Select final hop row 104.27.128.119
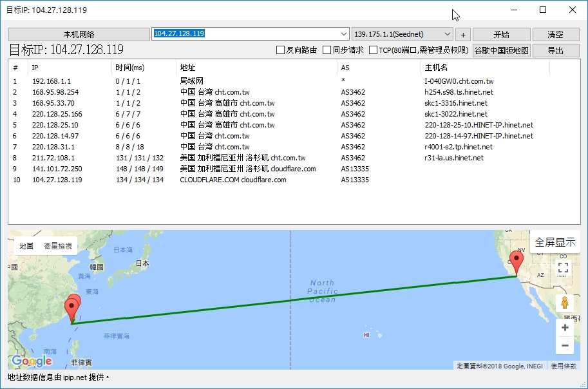 tap(294, 180)
